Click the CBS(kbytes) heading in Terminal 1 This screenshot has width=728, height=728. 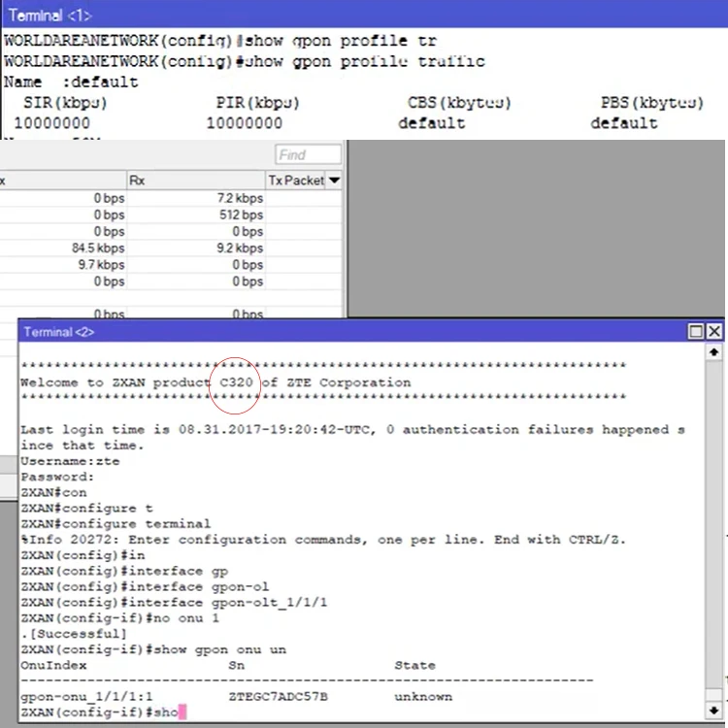click(x=459, y=103)
